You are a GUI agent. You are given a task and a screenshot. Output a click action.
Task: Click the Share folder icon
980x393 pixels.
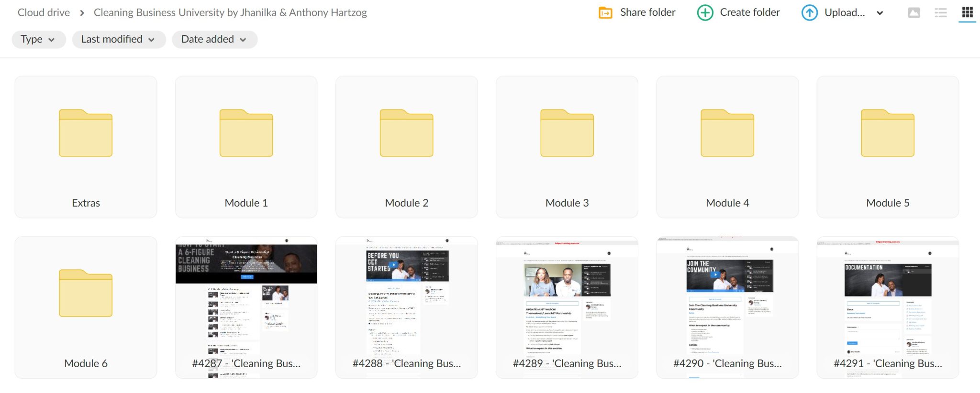pos(605,12)
